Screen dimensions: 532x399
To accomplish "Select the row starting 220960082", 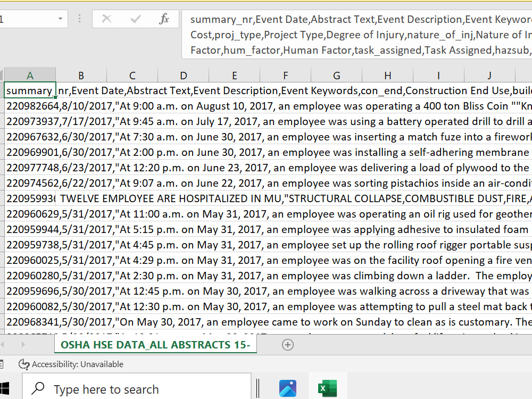I will 268,307.
